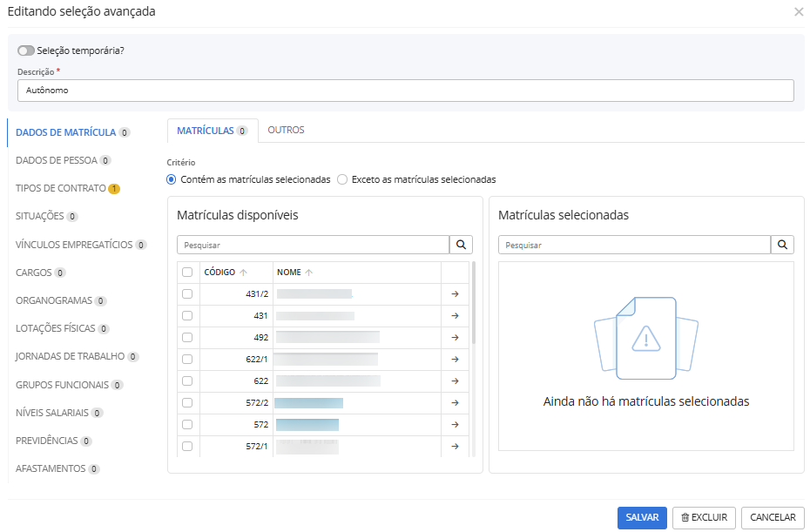Open DADOS DE MATRÍCULA section
Viewport: 810px width, 532px height.
[72, 132]
